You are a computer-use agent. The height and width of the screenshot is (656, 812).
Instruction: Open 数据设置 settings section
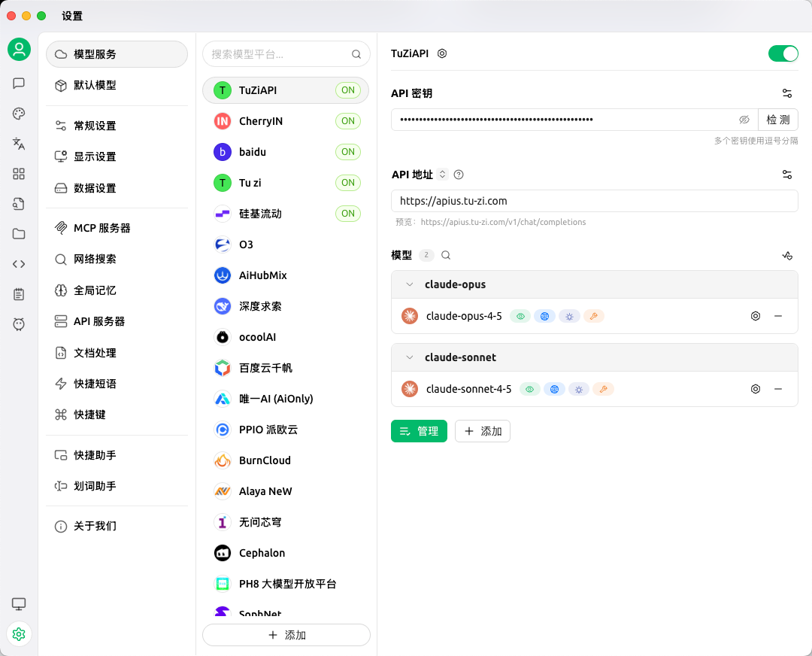(117, 188)
